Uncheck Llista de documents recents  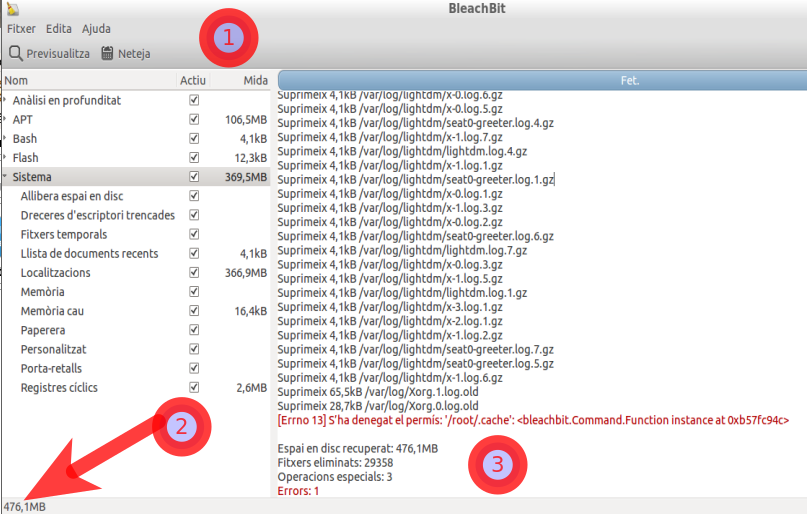[194, 253]
